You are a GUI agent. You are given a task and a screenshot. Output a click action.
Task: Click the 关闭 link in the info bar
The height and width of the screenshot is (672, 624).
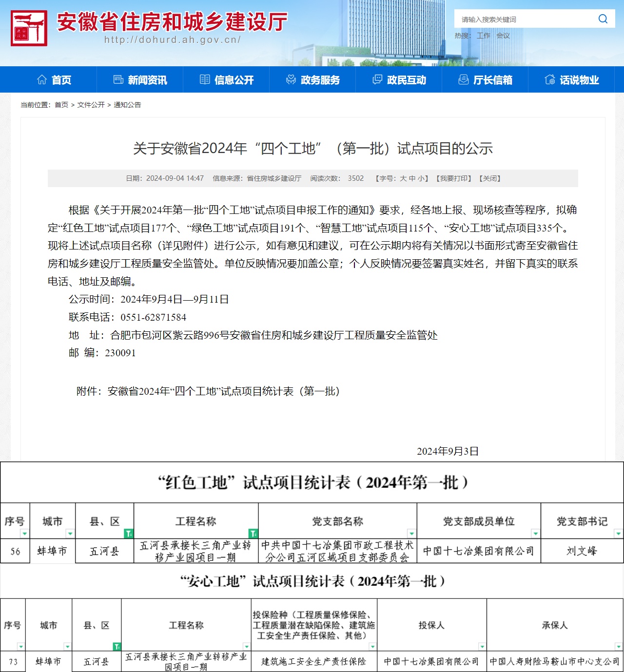coord(490,178)
